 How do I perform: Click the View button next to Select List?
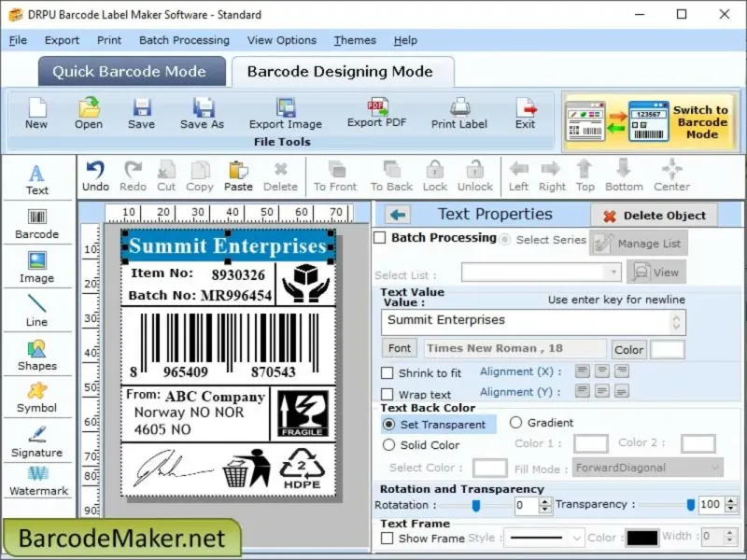click(656, 272)
